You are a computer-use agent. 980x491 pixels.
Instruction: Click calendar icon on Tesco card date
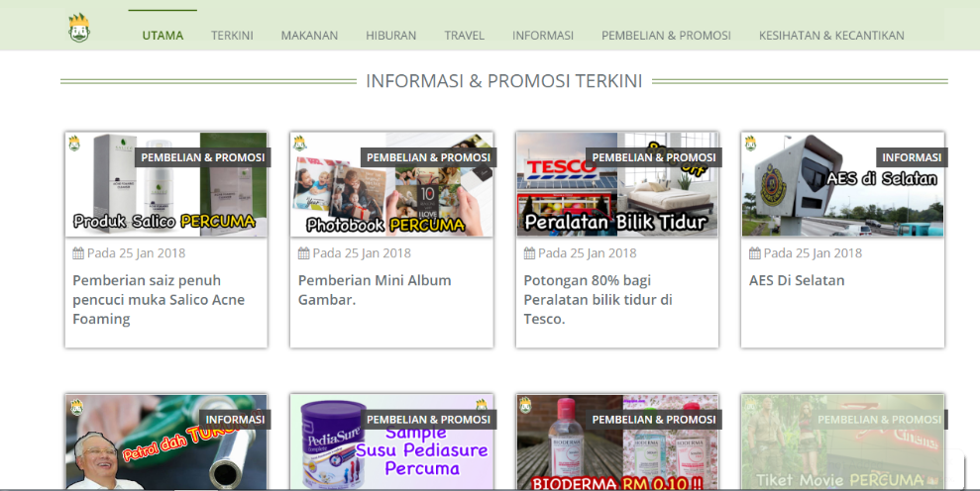[529, 253]
